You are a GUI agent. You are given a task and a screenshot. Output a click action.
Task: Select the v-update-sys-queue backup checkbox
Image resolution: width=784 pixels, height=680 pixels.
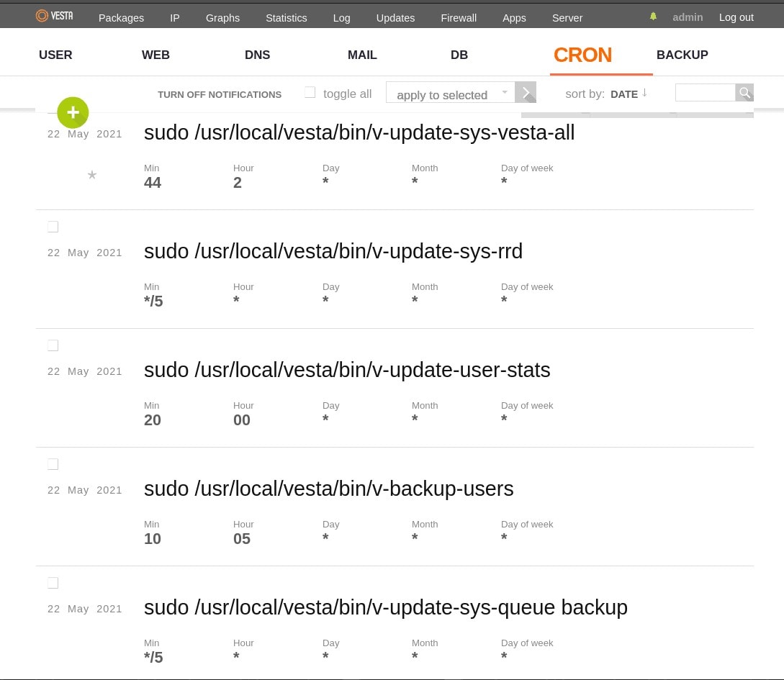[x=53, y=583]
